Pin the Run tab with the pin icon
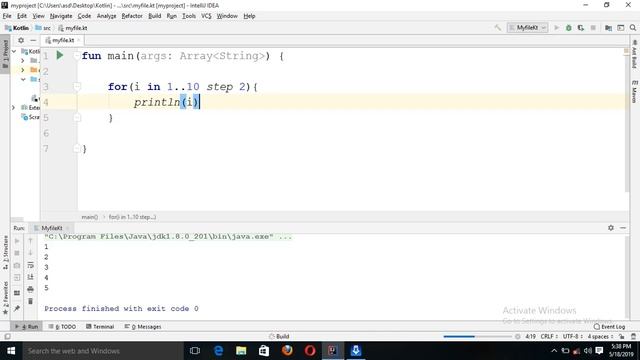The height and width of the screenshot is (360, 640). tap(17, 308)
